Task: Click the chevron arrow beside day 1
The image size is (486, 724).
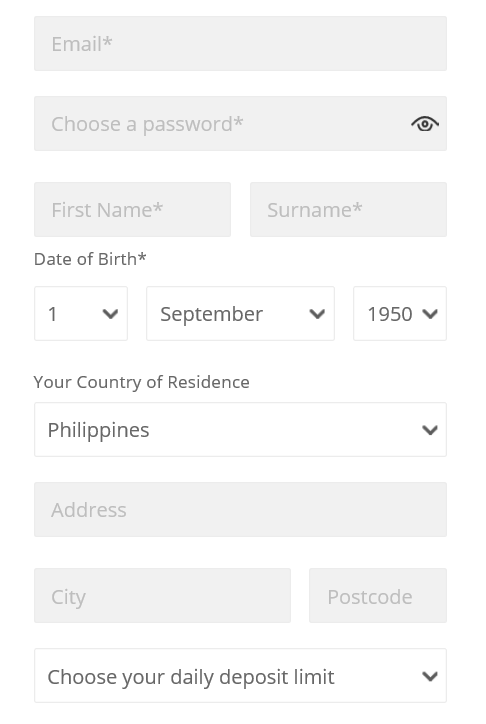Action: coord(110,314)
